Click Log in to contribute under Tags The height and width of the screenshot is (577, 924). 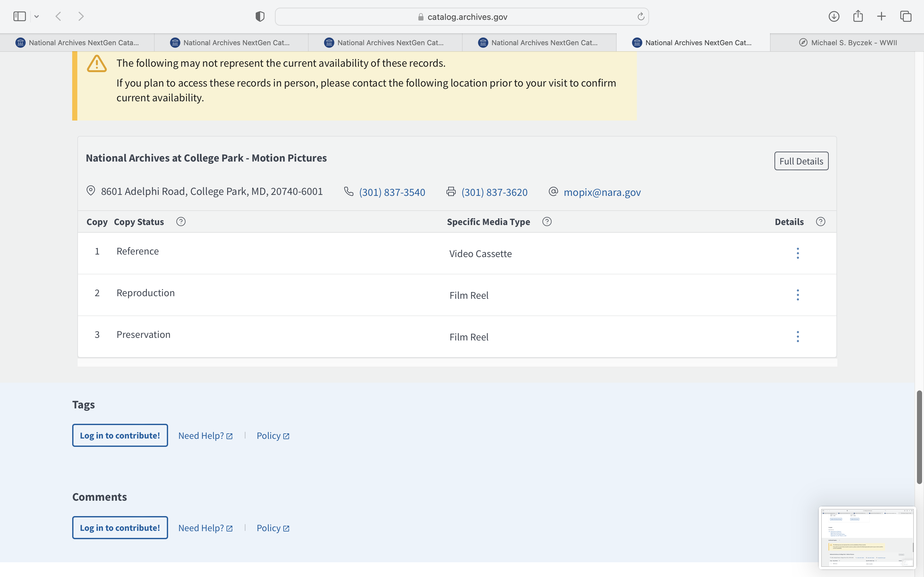coord(120,435)
